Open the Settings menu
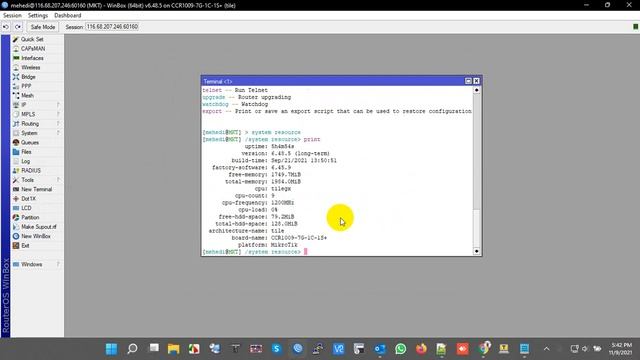 [38, 16]
